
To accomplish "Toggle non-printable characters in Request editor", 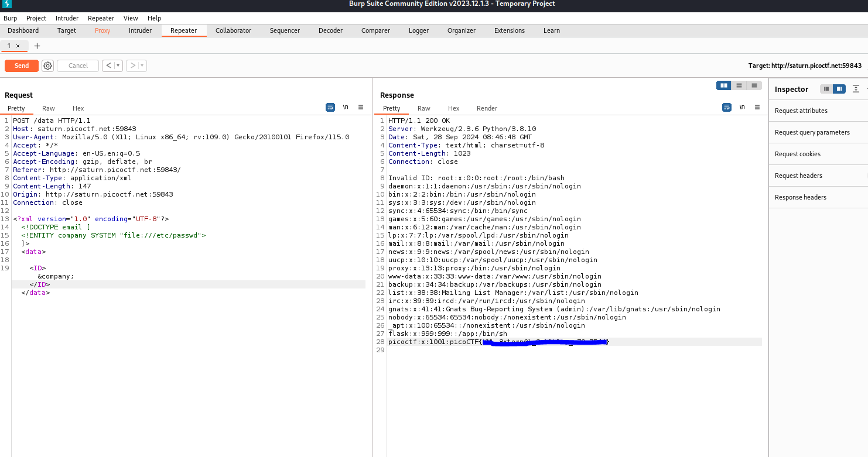I will (346, 108).
